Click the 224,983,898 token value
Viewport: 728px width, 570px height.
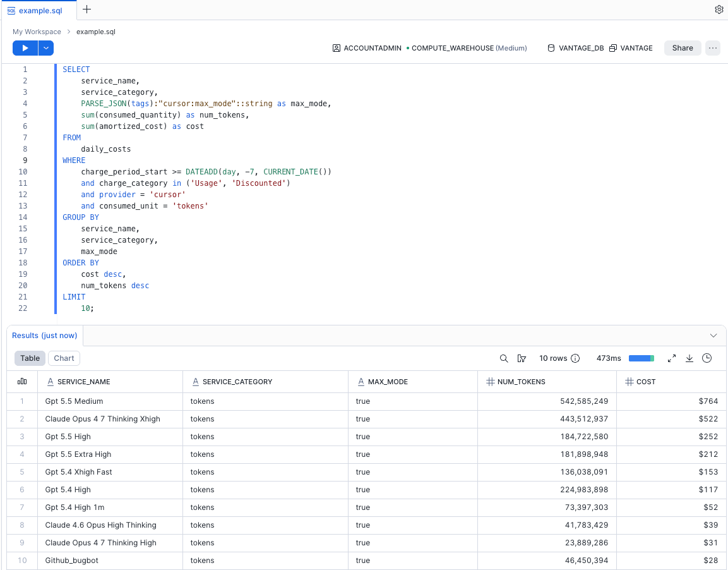pyautogui.click(x=583, y=490)
